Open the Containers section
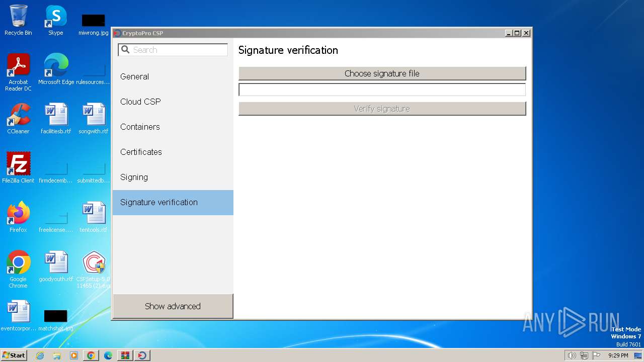 [173, 127]
